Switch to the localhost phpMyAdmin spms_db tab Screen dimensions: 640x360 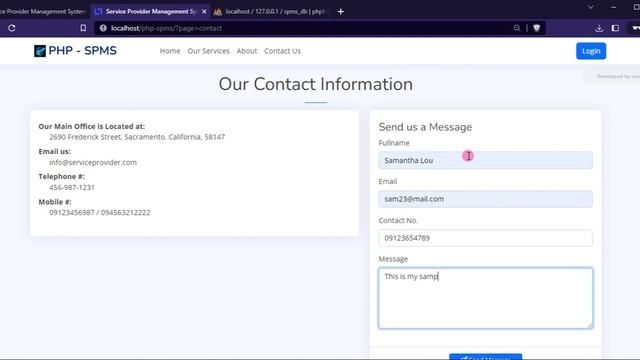pos(272,11)
